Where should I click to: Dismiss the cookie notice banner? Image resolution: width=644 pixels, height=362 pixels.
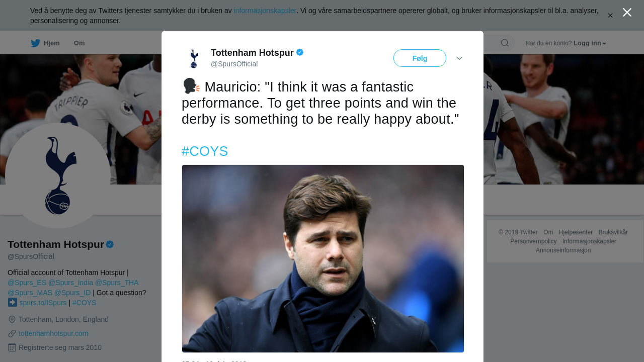coord(610,16)
